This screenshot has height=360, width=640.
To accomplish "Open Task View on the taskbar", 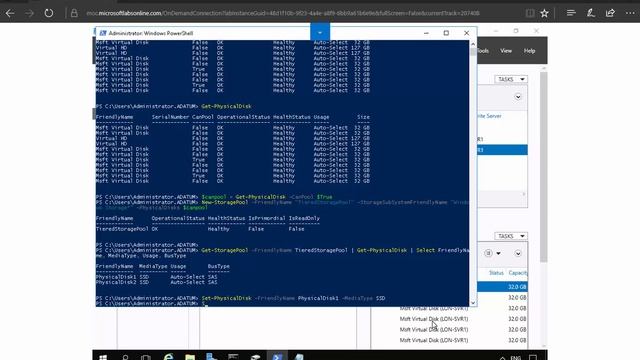I will (146, 357).
